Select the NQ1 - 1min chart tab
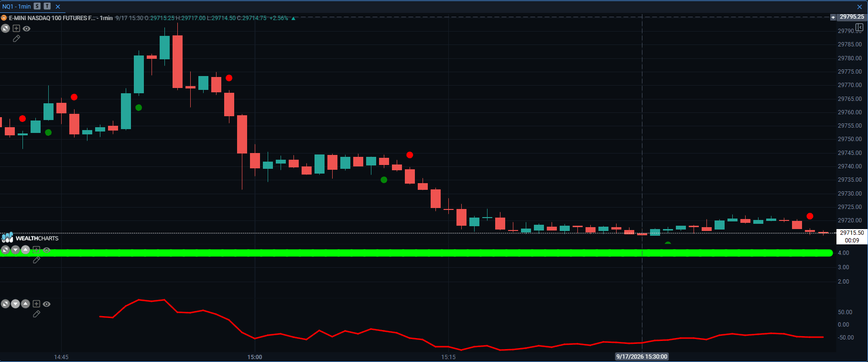Screen dimensions: 868x362 (17, 6)
